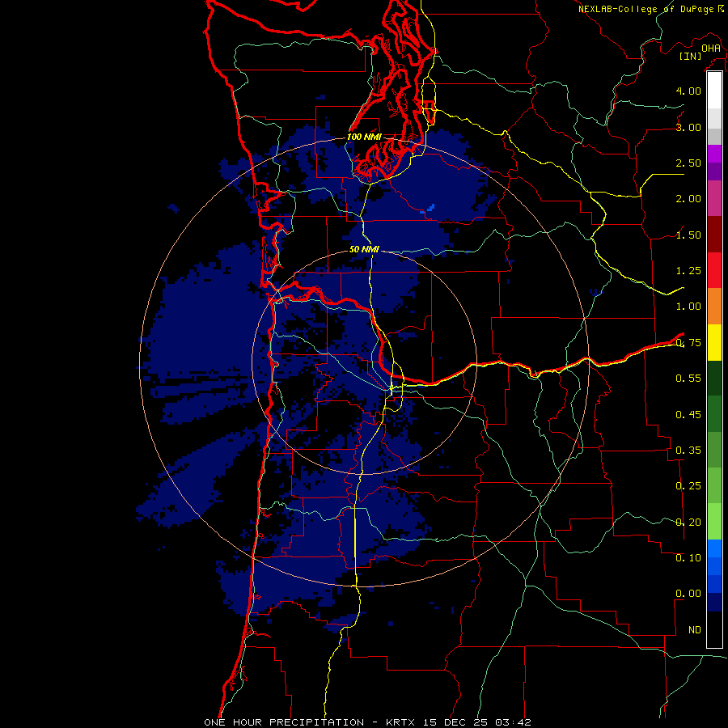Pick the dark red 1.50 legend swatch
Viewport: 728px width, 728px height.
coord(714,235)
